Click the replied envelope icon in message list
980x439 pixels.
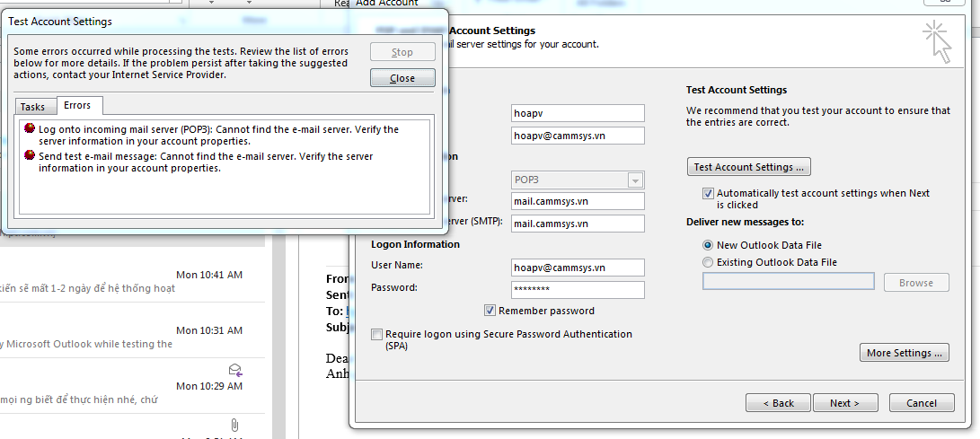[x=235, y=370]
